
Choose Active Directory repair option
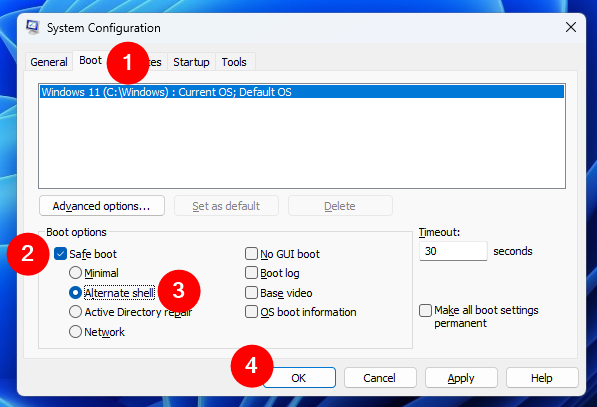pyautogui.click(x=75, y=311)
